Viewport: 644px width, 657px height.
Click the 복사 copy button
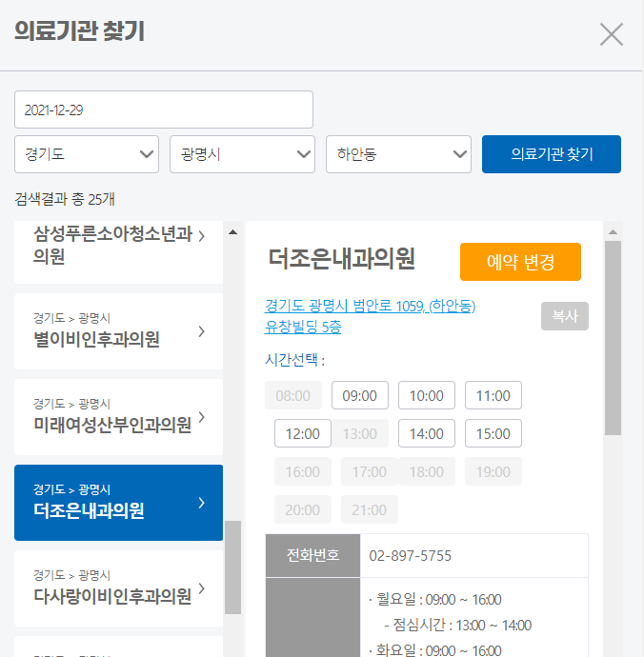pos(565,316)
